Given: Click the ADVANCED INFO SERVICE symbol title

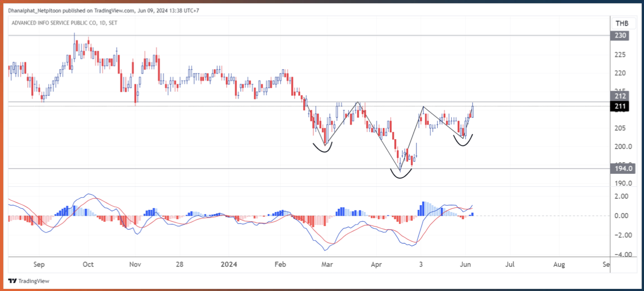Looking at the screenshot, I should click(x=63, y=23).
